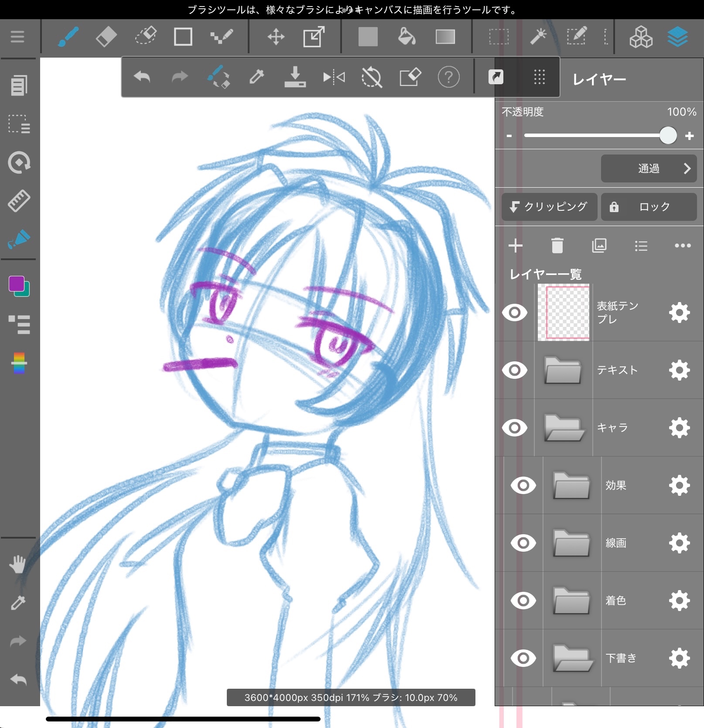Select the Brush tool in top toolbar
Viewport: 704px width, 728px height.
(68, 37)
